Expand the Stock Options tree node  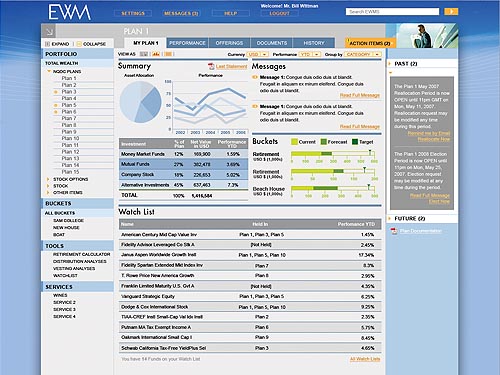click(48, 179)
